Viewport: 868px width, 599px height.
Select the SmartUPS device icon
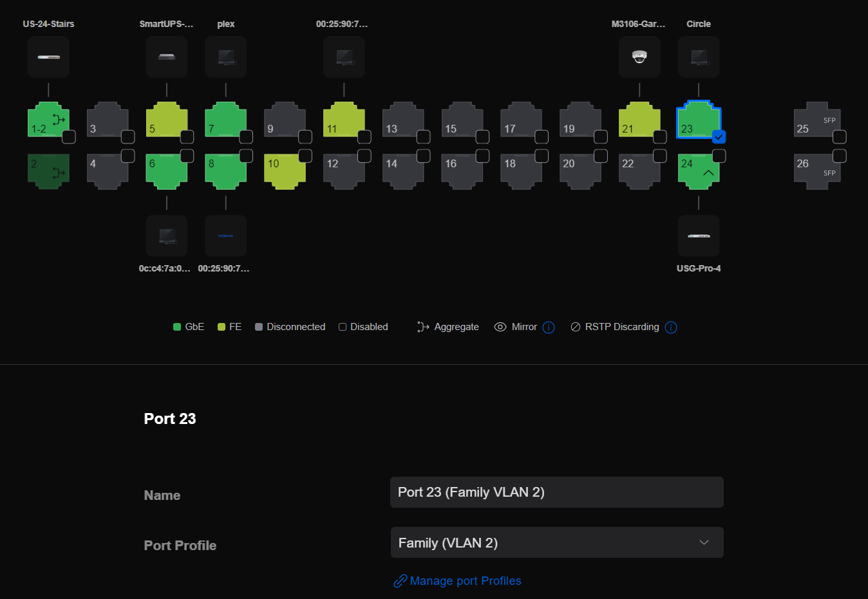(x=167, y=57)
